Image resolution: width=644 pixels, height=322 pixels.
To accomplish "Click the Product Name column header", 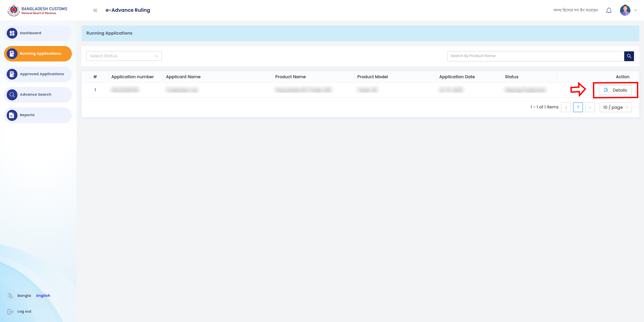I will [x=290, y=77].
